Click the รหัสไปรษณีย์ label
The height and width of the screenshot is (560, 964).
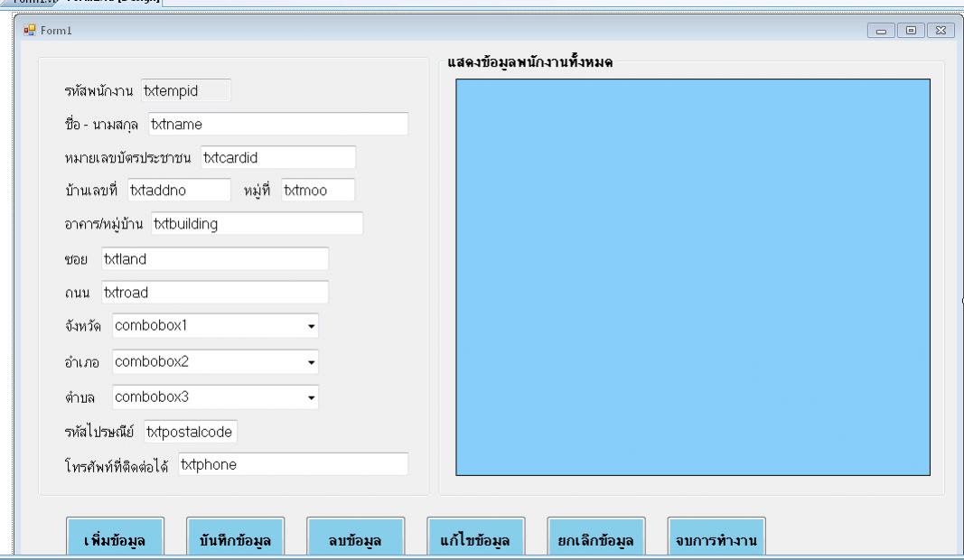[x=99, y=432]
